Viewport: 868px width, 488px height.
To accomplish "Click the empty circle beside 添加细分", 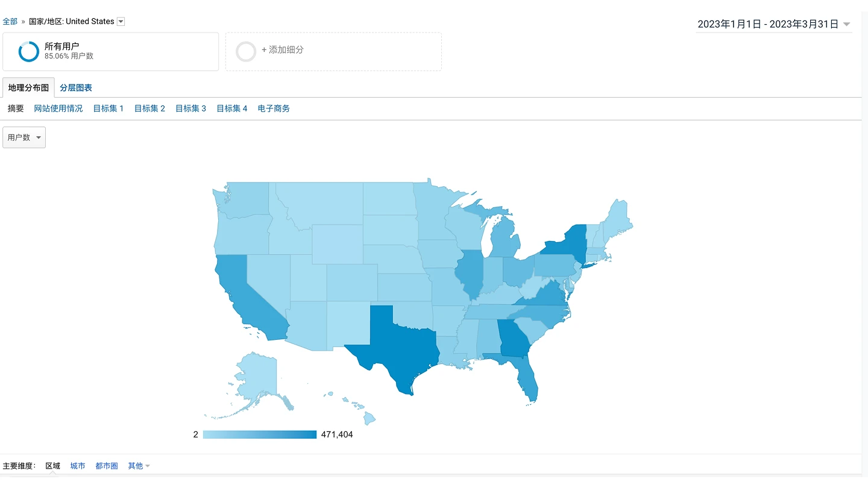I will click(246, 52).
